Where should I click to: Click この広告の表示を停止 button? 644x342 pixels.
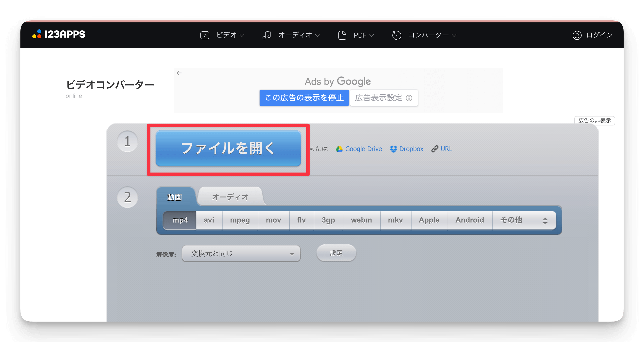coord(304,98)
